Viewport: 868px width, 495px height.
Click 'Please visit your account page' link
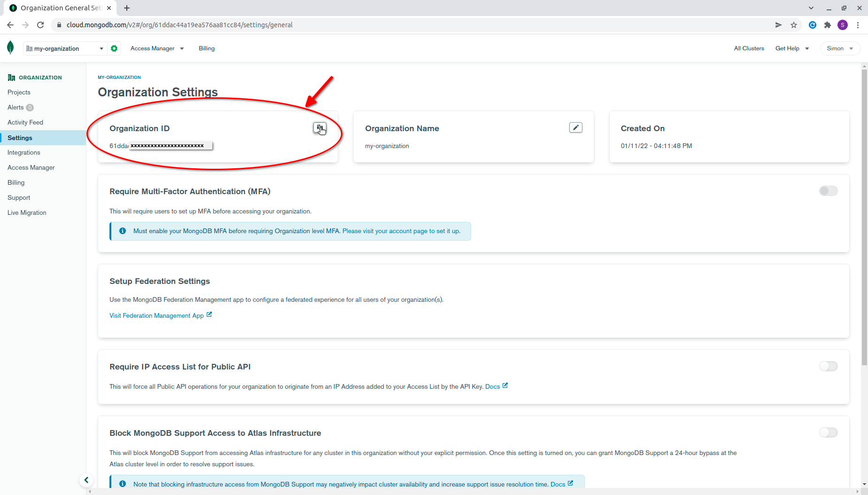(402, 231)
